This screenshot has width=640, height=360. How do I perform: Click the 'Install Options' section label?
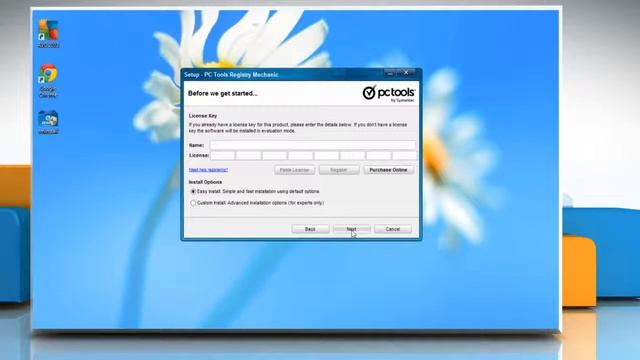pos(205,182)
